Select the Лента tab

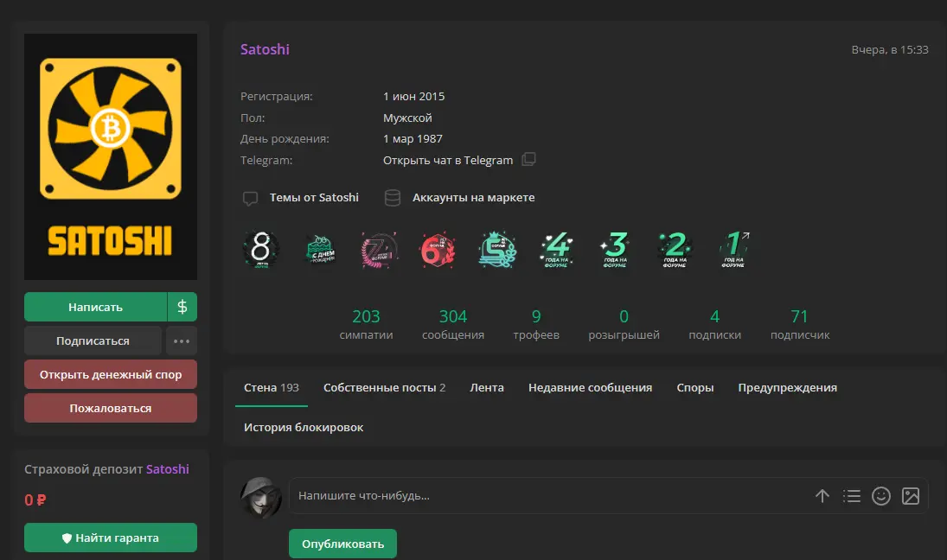pos(487,387)
